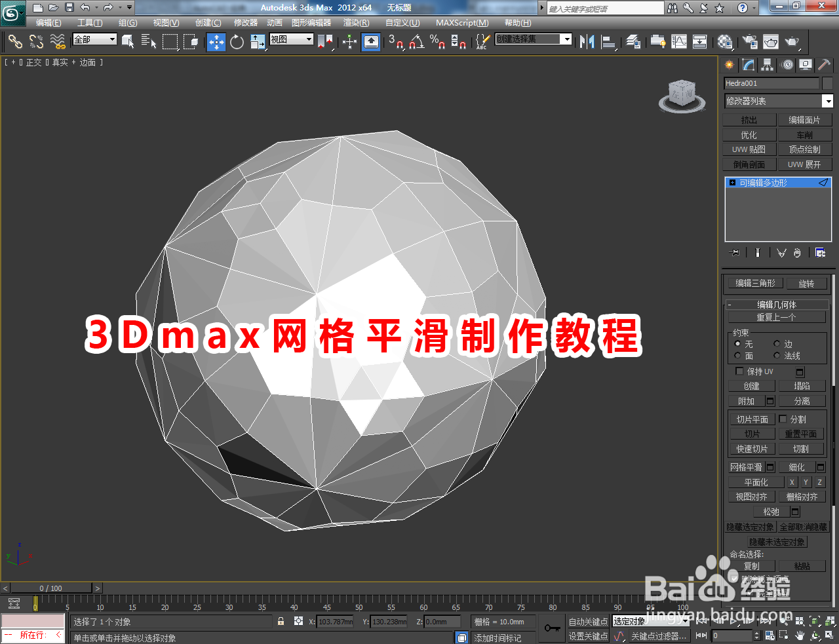Screen dimensions: 839x644
Task: Expand the 全部 selection filter dropdown
Action: click(x=111, y=39)
